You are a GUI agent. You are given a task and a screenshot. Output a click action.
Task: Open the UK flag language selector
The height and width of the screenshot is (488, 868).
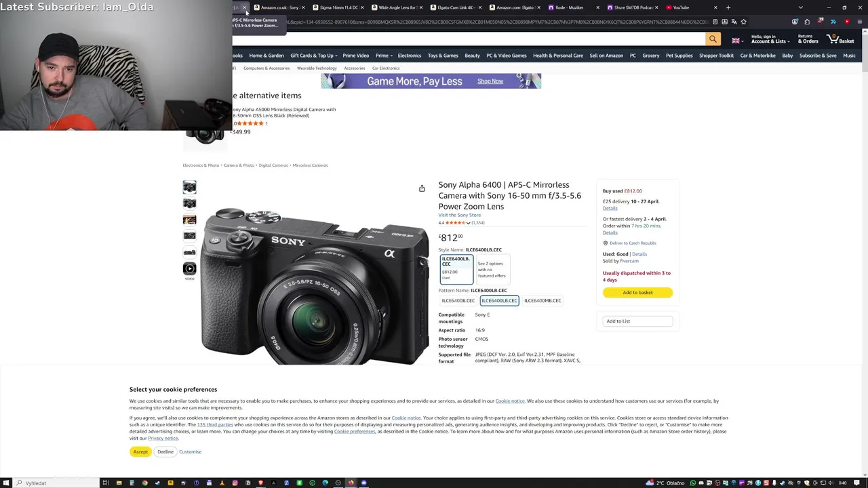pos(736,40)
